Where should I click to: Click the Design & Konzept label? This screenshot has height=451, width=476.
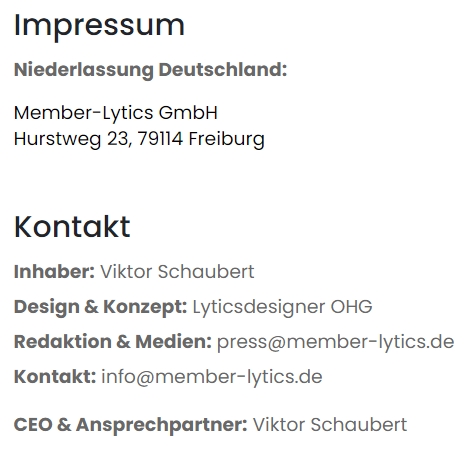(x=100, y=307)
